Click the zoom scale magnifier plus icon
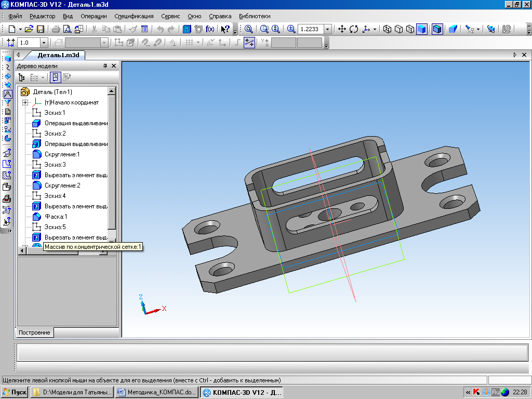The image size is (532, 399). [x=291, y=29]
